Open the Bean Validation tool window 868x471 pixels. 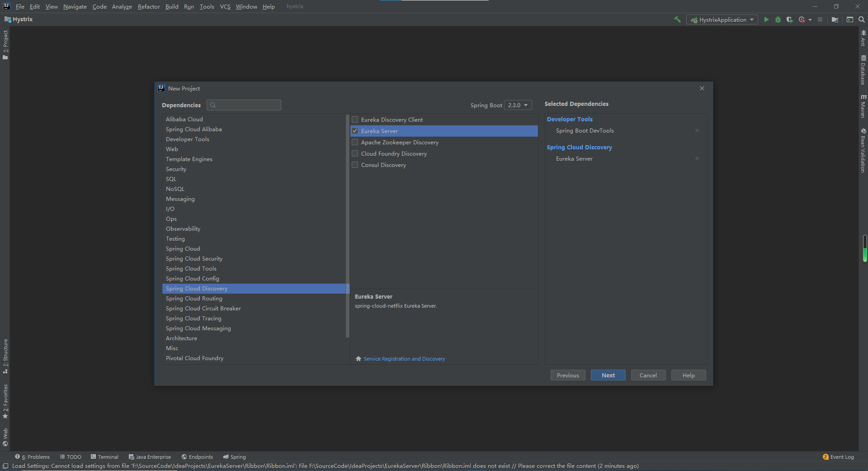click(863, 150)
